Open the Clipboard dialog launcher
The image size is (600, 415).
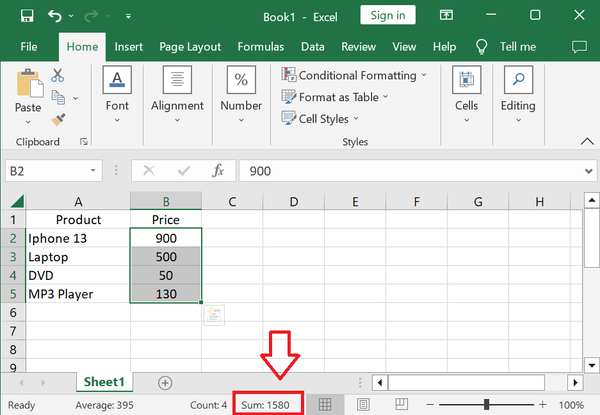click(84, 142)
